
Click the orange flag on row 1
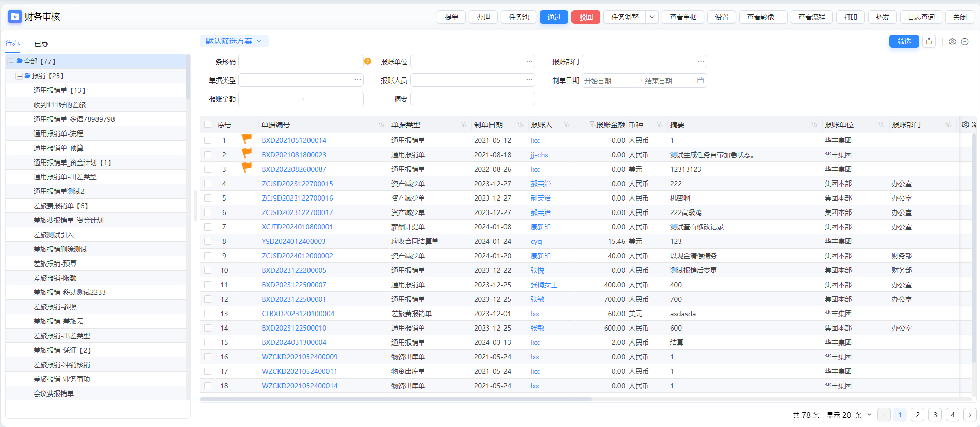point(247,139)
